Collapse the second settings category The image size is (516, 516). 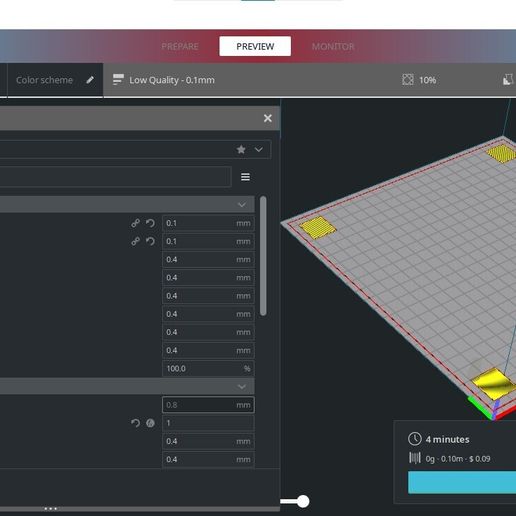coord(242,386)
